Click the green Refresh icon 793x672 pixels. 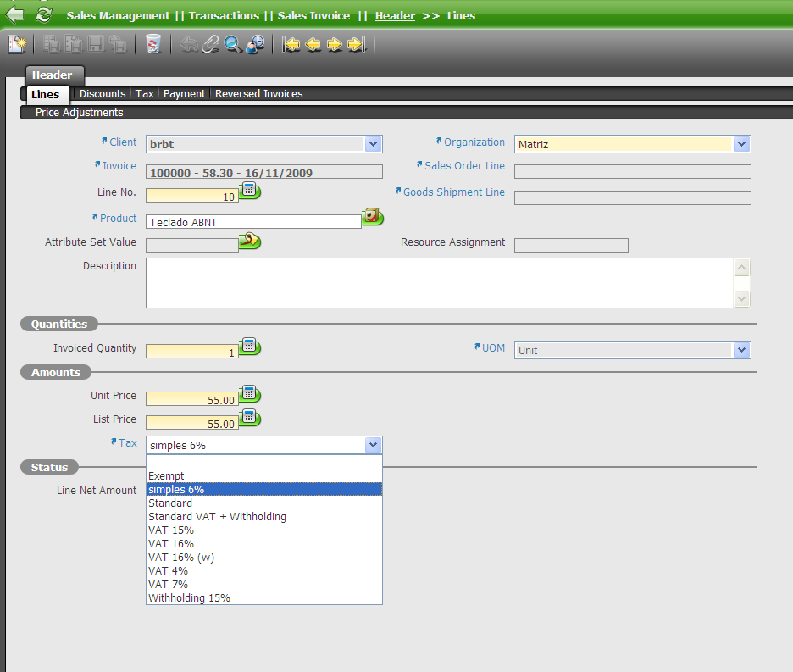coord(43,14)
